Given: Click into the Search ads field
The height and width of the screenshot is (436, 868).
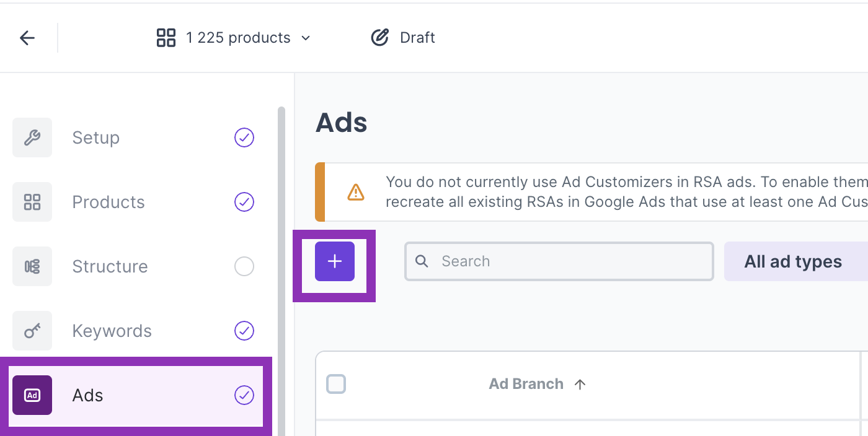Looking at the screenshot, I should tap(570, 261).
